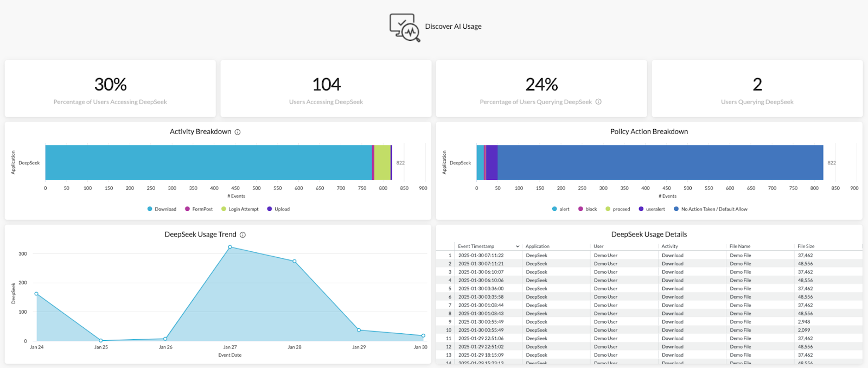Click the green Login Attempt bar segment

[382, 162]
